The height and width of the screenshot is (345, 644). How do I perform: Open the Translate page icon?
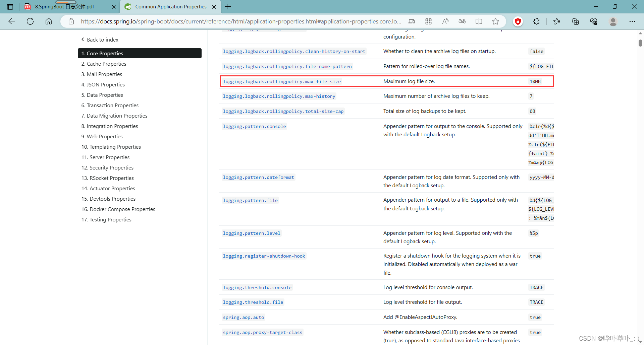point(462,21)
